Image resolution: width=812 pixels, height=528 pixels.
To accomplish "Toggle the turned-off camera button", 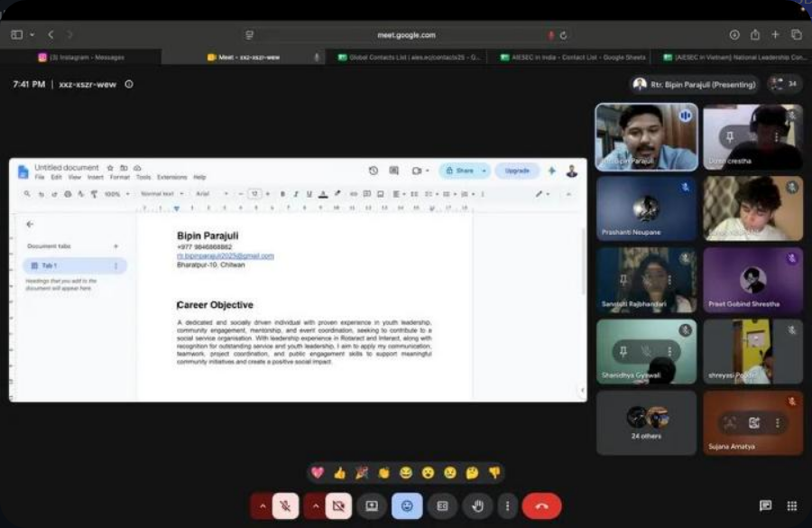I will click(338, 505).
